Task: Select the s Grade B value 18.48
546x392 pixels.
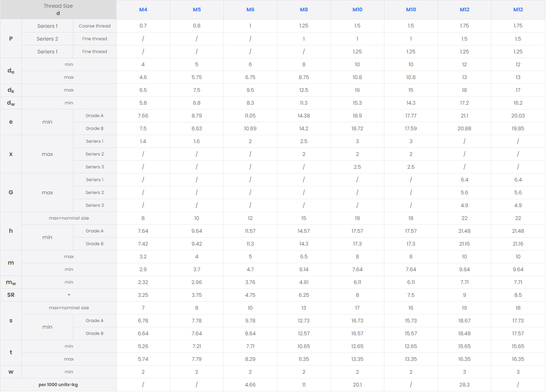Action: 465,333
